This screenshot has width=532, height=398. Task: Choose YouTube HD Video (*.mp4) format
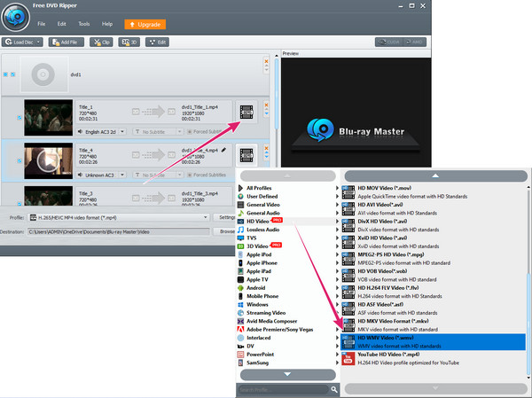pyautogui.click(x=434, y=358)
